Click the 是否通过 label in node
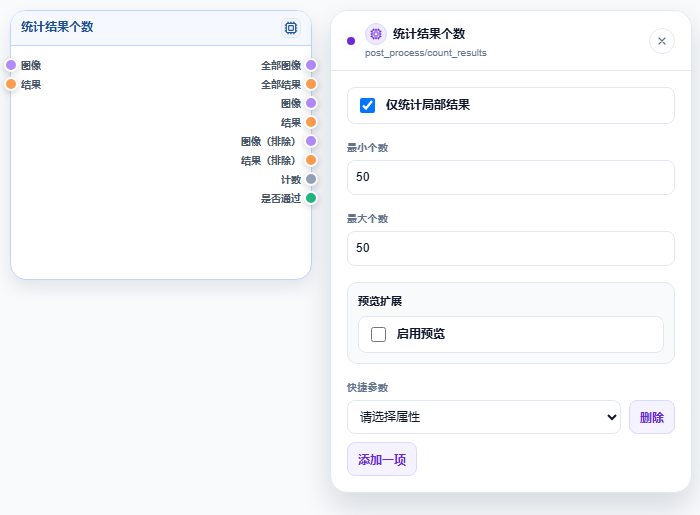The width and height of the screenshot is (700, 515). point(281,198)
